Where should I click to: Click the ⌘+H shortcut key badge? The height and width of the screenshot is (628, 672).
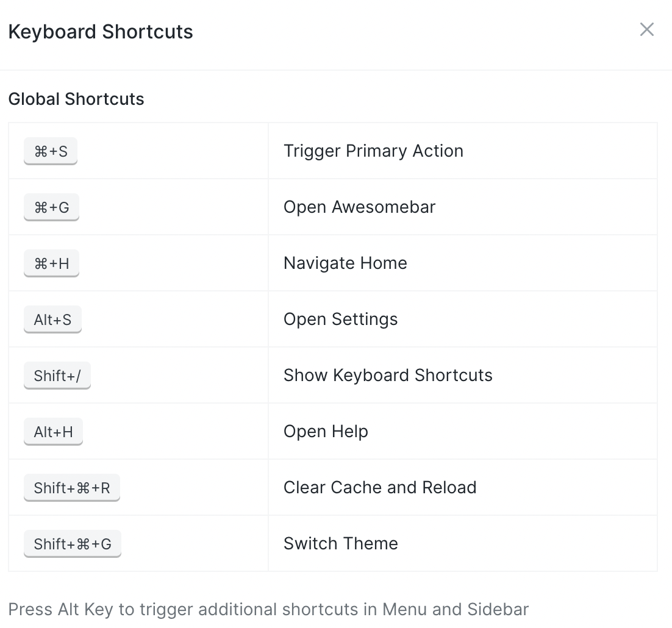pos(51,263)
